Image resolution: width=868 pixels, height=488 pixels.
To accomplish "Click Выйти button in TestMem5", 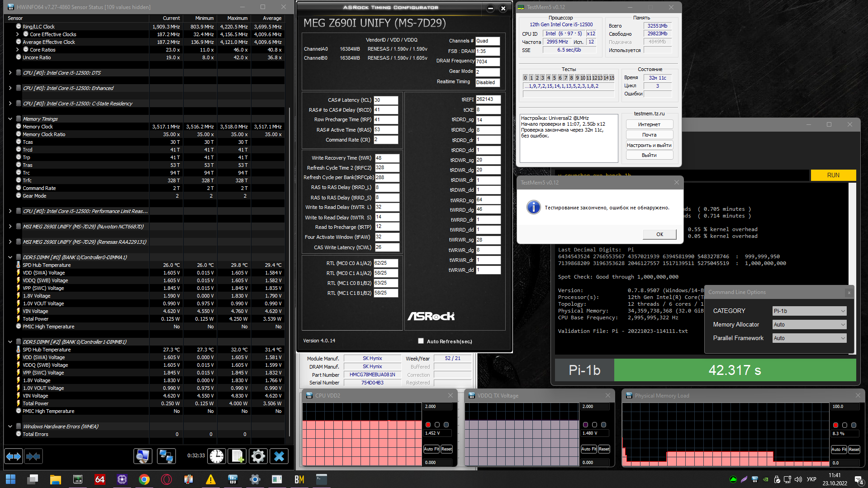I will click(x=649, y=155).
